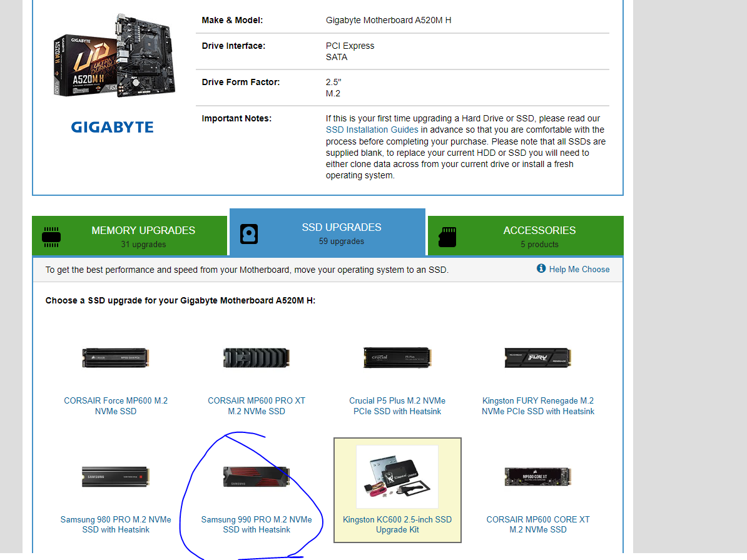Click the CORSAIR Force MP600 product image
This screenshot has width=747, height=560.
[116, 358]
